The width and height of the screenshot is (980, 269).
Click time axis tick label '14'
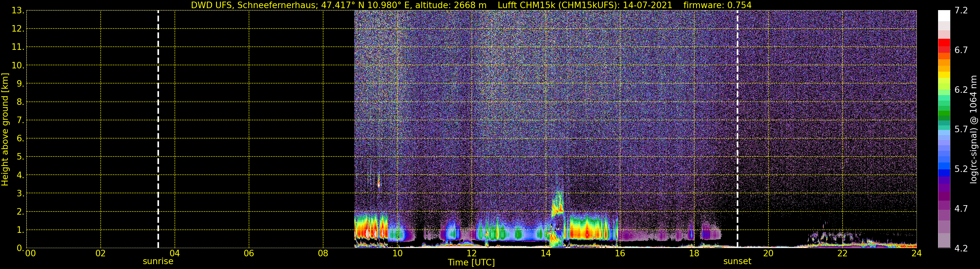(545, 253)
